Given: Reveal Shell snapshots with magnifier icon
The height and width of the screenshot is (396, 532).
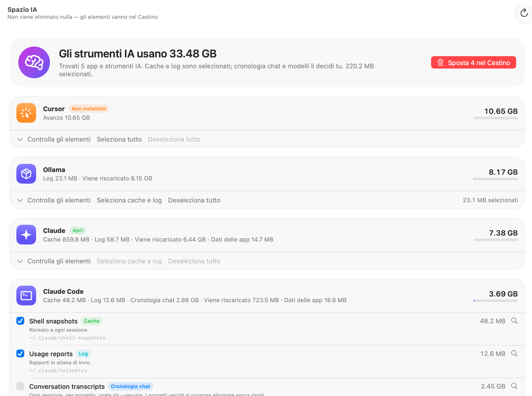Looking at the screenshot, I should pyautogui.click(x=514, y=321).
